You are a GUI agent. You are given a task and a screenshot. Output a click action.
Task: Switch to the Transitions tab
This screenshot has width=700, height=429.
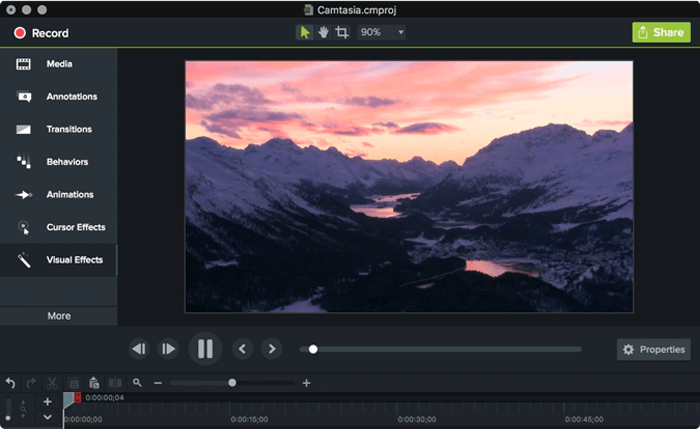pos(58,129)
